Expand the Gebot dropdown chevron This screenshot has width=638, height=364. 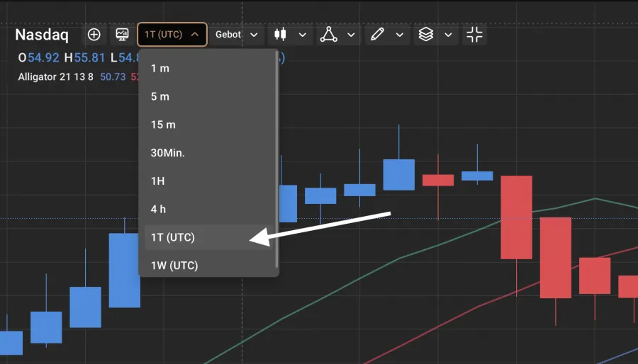(x=254, y=35)
